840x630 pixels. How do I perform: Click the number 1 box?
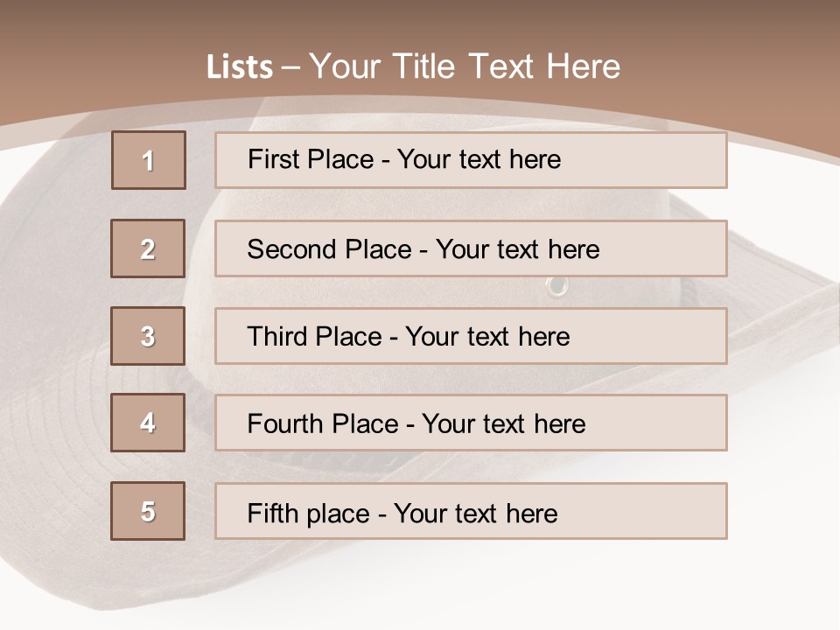pyautogui.click(x=149, y=160)
